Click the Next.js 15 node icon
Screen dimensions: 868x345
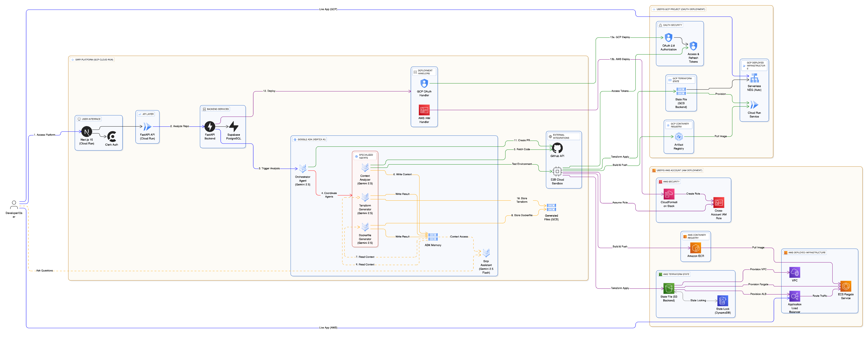click(x=87, y=132)
